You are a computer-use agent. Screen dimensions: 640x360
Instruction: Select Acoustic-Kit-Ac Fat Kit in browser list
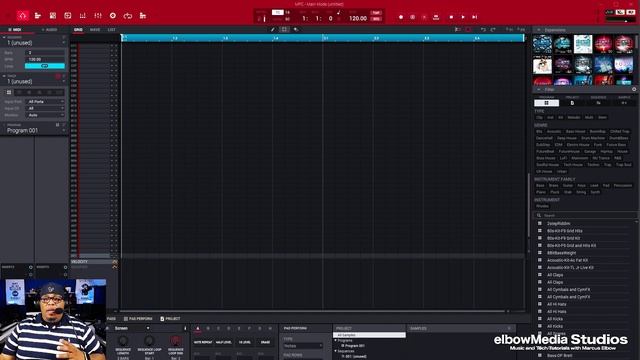568,260
